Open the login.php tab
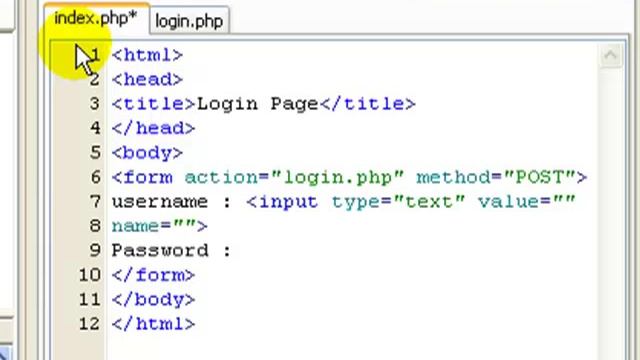This screenshot has height=360, width=640. (189, 21)
